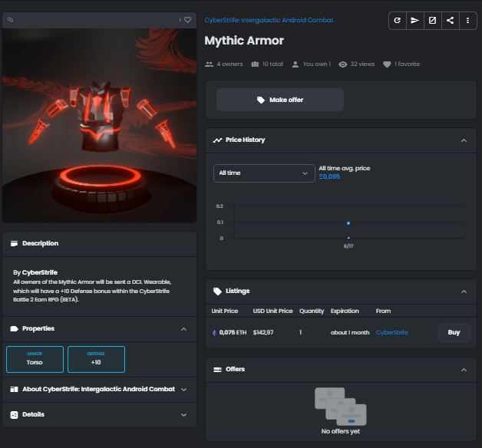The image size is (482, 448).
Task: Click the Mythic Armor artwork image
Action: 99,125
